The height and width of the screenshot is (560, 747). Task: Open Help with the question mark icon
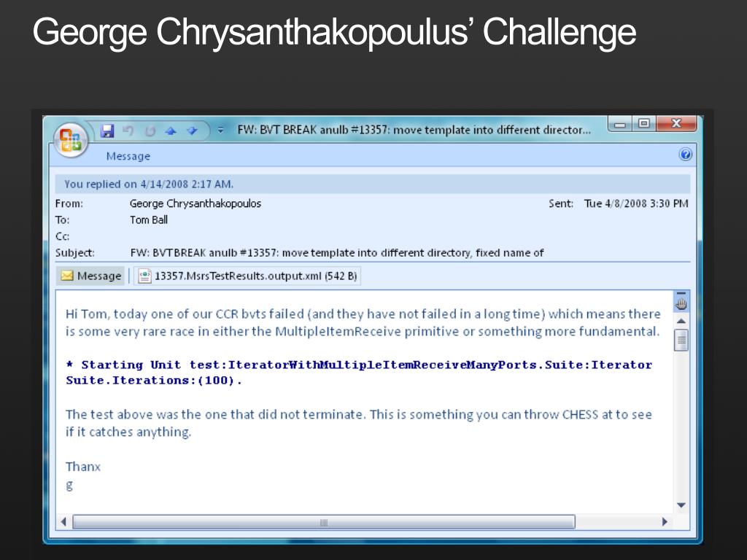(686, 155)
